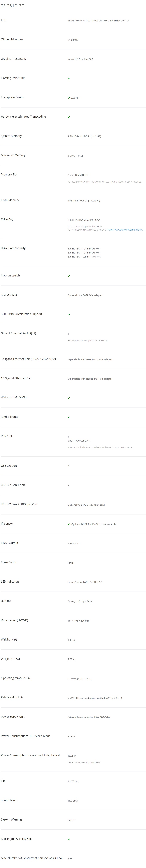Click the SSD Cache Acceleration Support checkmark
Image resolution: width=146 pixels, height=868 pixels.
[x=69, y=315]
